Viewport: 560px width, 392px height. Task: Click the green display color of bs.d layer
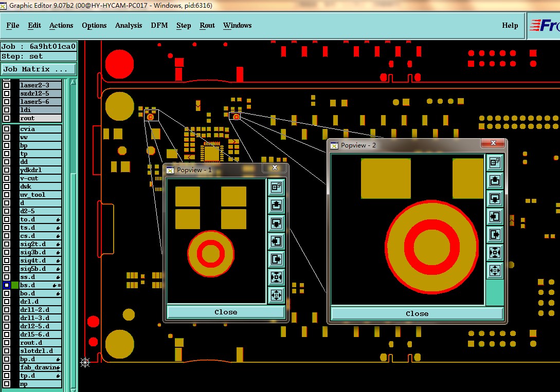tap(14, 285)
